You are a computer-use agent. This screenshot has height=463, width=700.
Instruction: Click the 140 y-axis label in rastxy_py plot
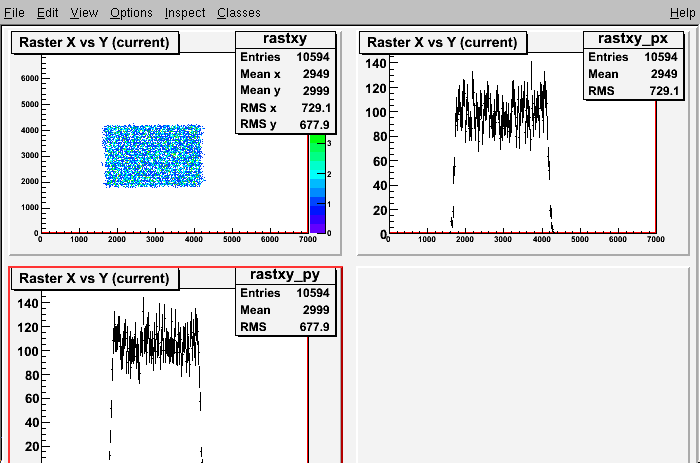(x=28, y=304)
